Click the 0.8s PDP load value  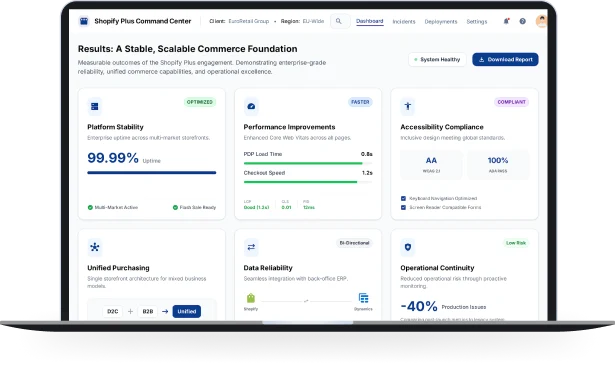pos(367,154)
